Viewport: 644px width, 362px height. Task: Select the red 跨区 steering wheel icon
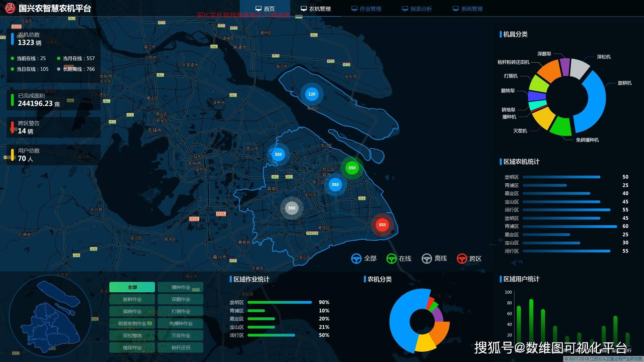coord(462,258)
